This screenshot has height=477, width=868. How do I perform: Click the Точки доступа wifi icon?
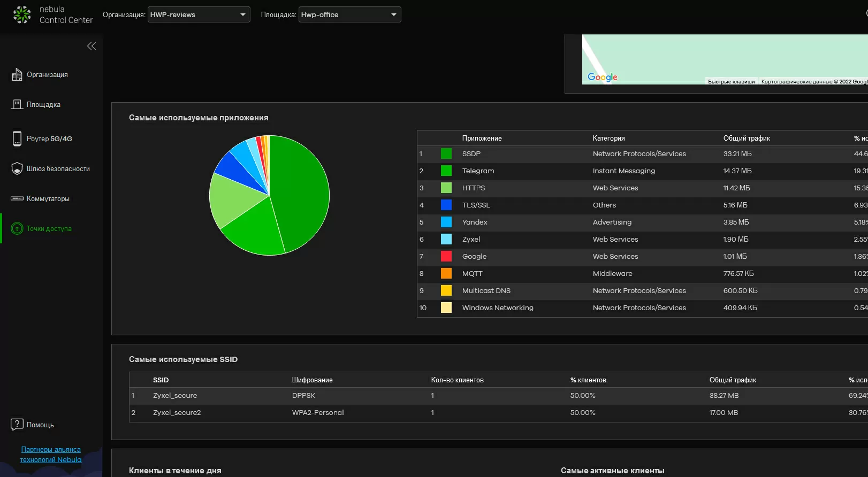[x=17, y=228]
